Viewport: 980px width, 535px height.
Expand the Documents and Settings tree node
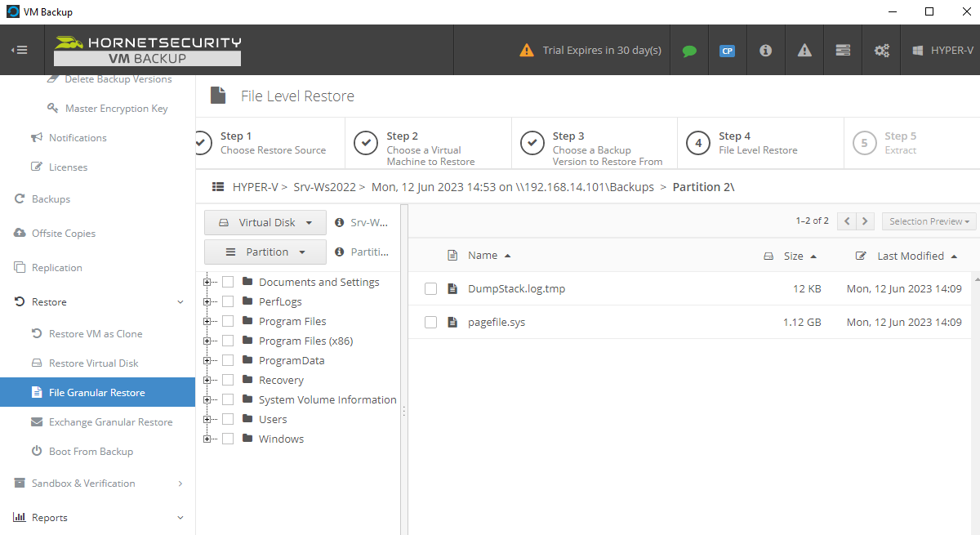207,282
